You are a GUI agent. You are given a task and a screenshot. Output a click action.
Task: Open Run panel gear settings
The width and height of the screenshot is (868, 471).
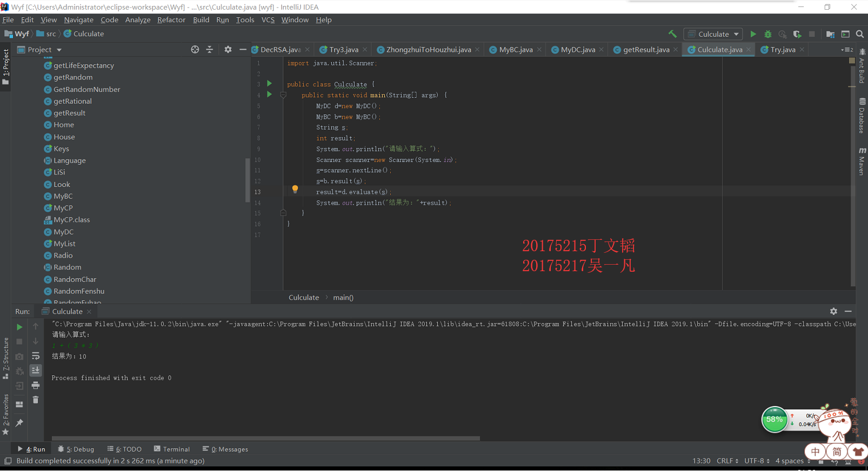click(833, 311)
